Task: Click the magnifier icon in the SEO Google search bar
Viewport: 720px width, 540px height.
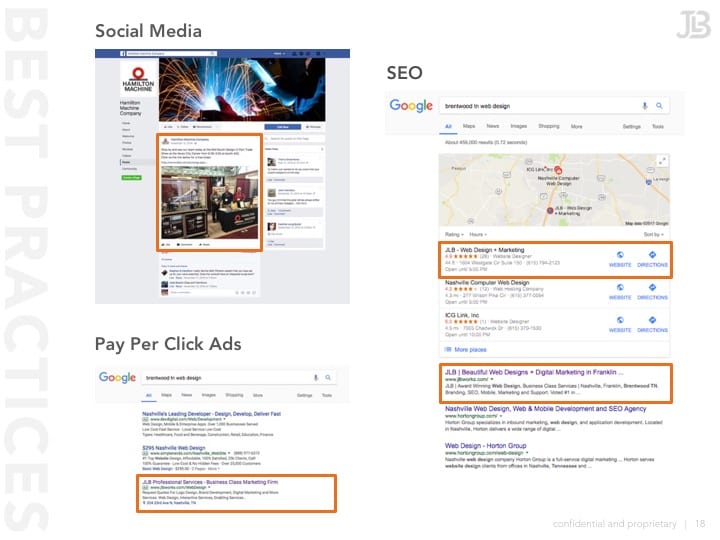Action: 659,106
